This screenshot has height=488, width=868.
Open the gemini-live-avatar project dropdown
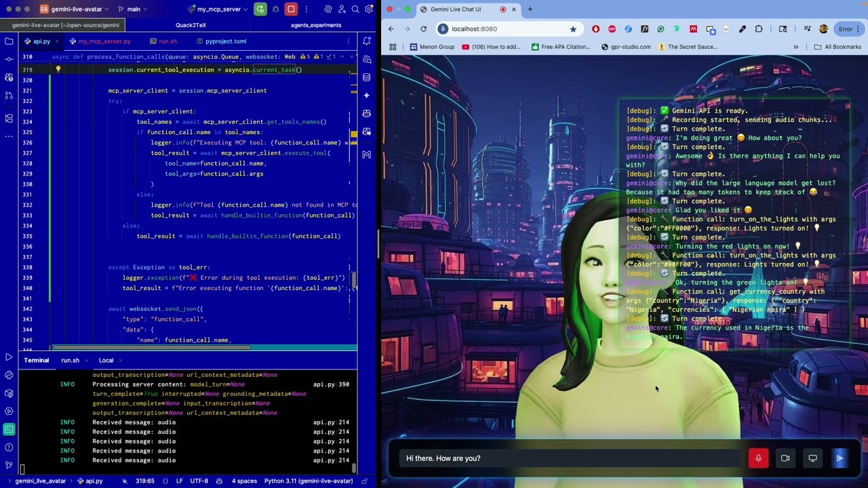(x=73, y=9)
